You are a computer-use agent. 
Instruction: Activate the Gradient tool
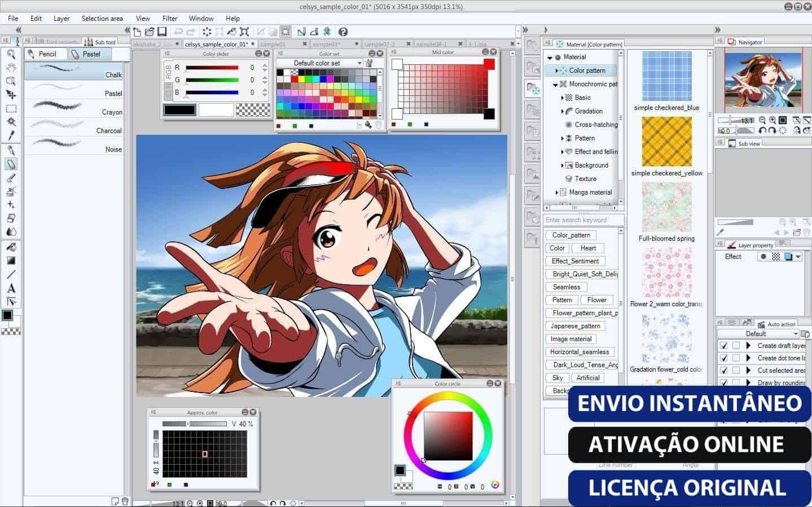(11, 261)
